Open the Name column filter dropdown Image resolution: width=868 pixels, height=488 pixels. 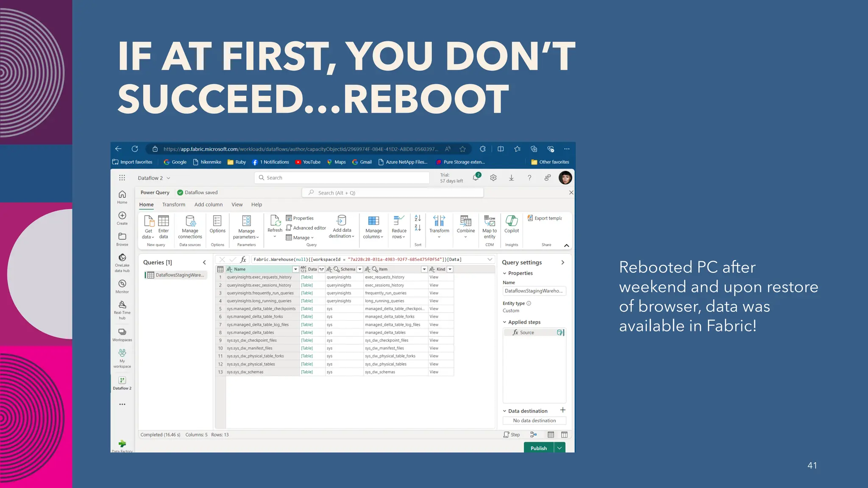pyautogui.click(x=295, y=269)
